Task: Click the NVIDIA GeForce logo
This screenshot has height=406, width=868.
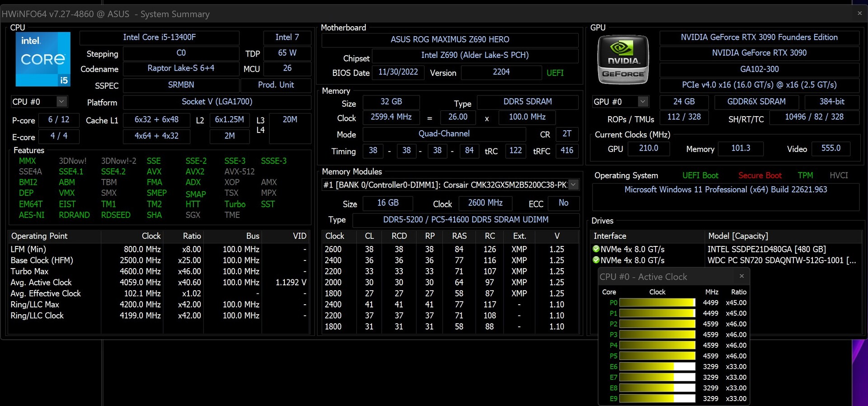Action: point(623,60)
